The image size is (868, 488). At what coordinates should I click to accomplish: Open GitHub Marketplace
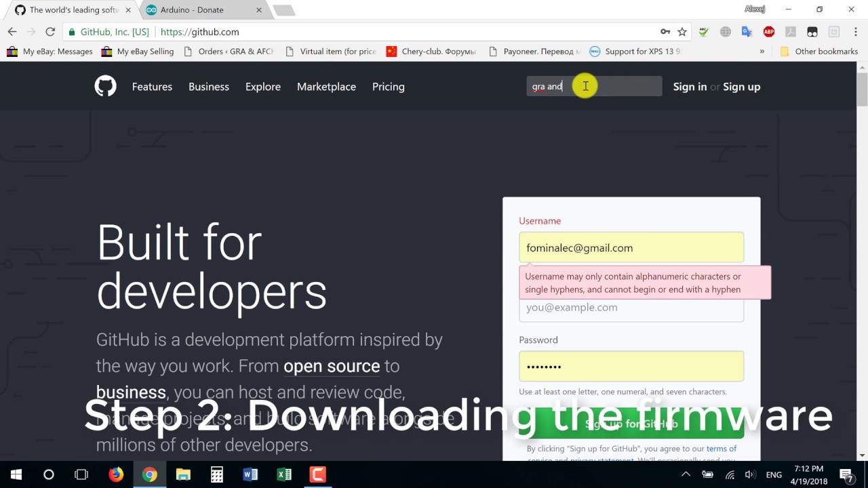(x=326, y=87)
